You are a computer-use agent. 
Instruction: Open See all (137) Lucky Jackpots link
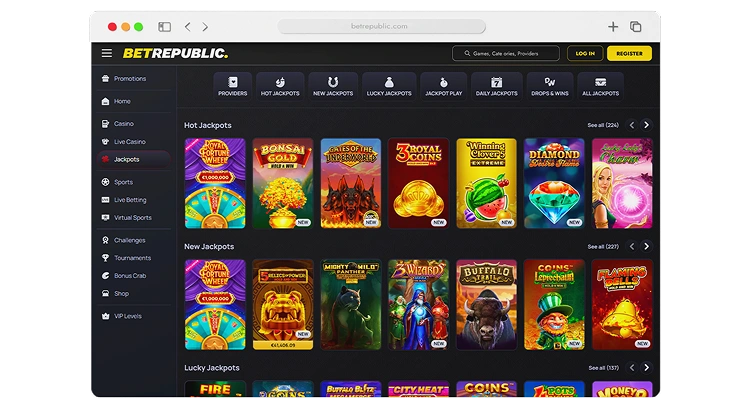[x=603, y=368]
